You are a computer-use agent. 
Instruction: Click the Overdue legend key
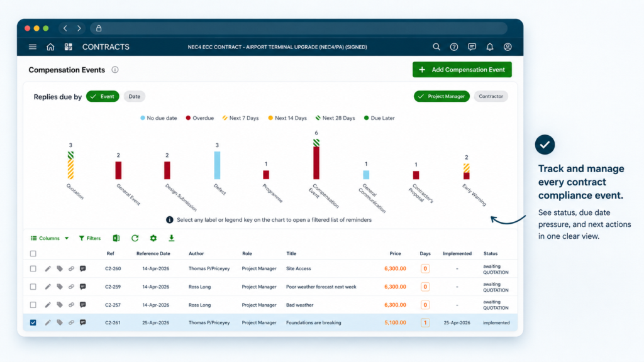[199, 118]
